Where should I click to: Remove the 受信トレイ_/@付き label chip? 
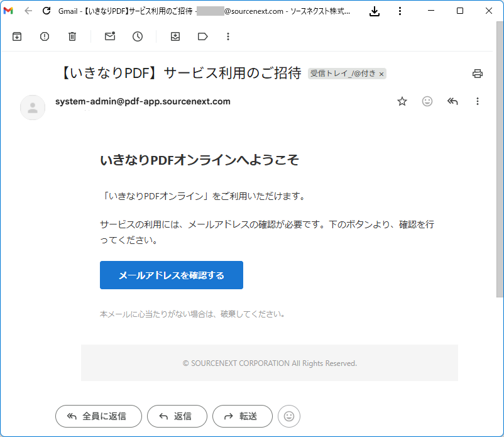381,74
